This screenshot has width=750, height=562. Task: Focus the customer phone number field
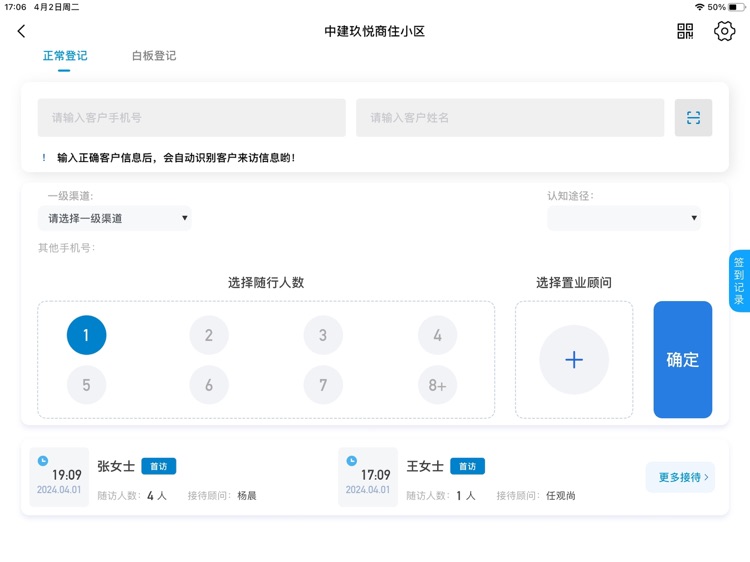point(192,118)
